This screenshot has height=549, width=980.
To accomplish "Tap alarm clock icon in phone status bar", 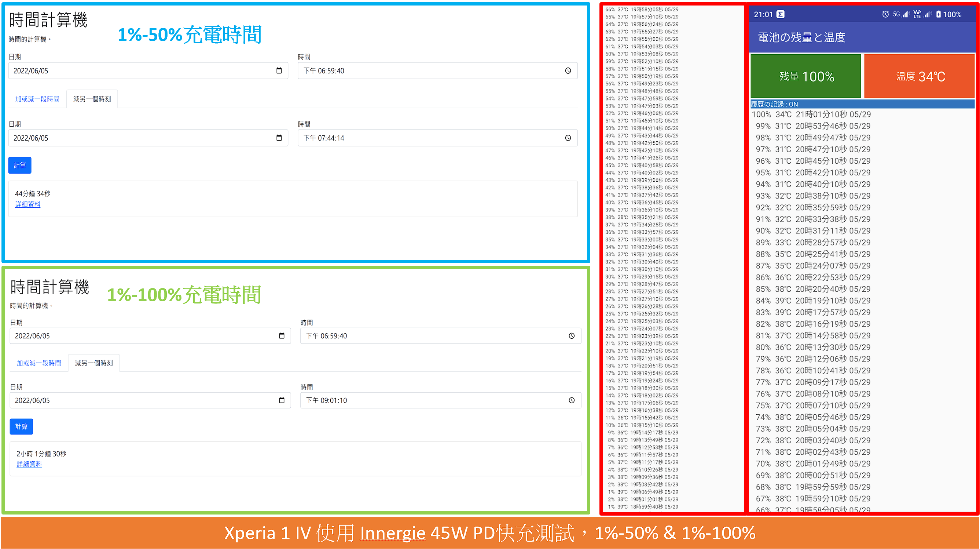I will click(x=885, y=14).
